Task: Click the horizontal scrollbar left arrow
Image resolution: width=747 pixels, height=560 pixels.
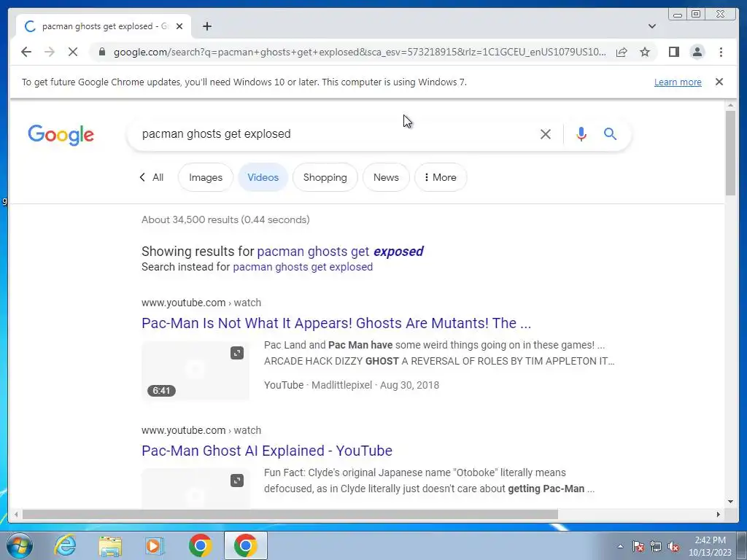Action: (x=16, y=514)
